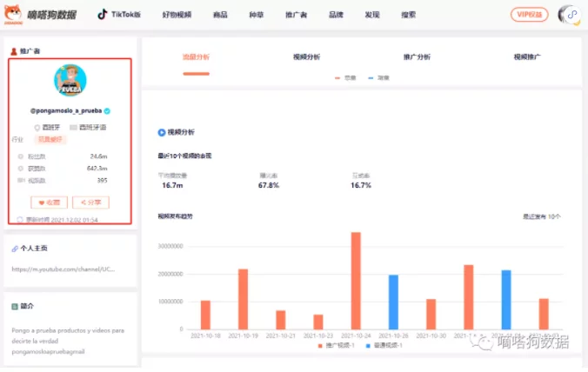Switch to the 视频分析 tab

tap(306, 57)
